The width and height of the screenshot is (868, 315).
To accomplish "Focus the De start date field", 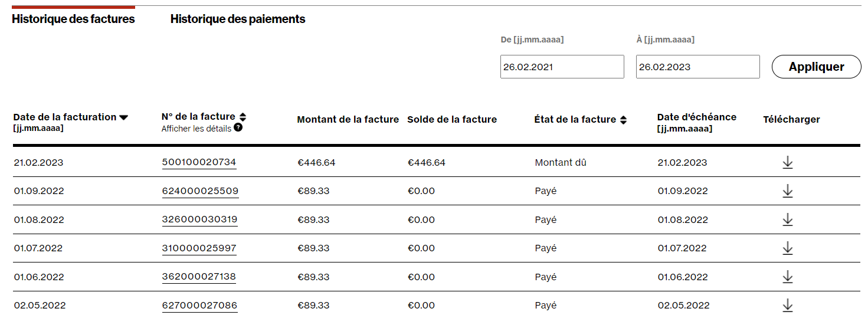I will (562, 67).
